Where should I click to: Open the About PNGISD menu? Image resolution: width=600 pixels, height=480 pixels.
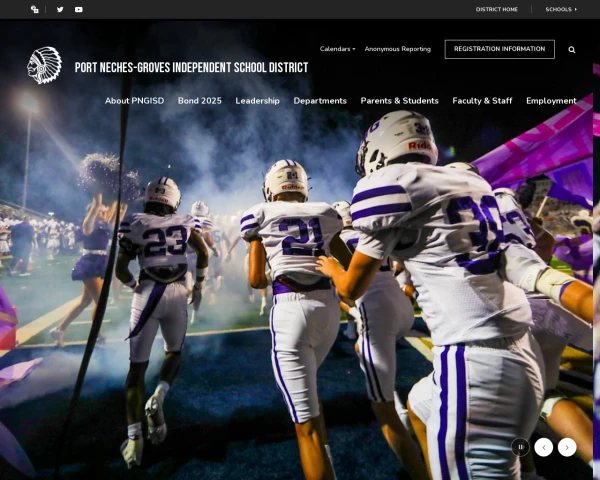click(135, 101)
